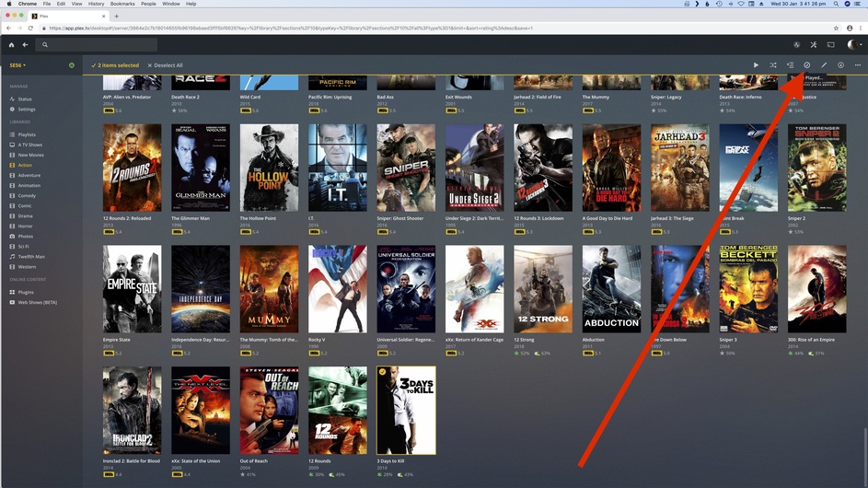
Task: Open a new Chrome tab
Action: [116, 16]
